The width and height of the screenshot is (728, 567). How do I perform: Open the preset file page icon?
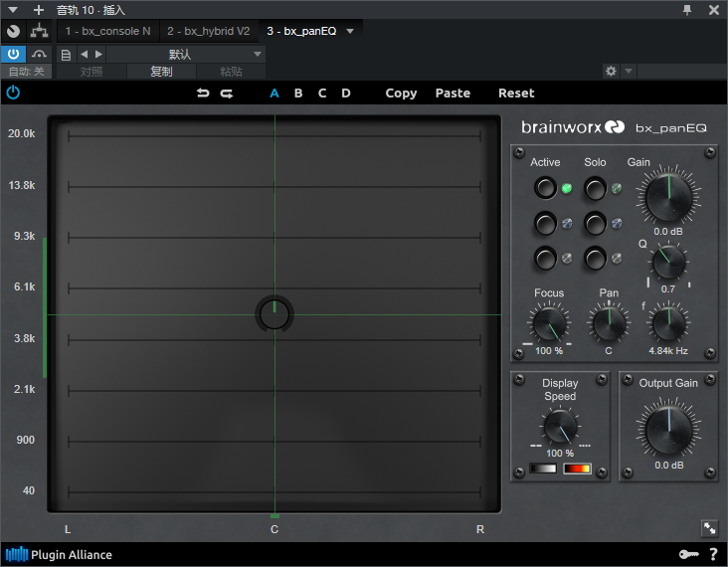coord(66,55)
